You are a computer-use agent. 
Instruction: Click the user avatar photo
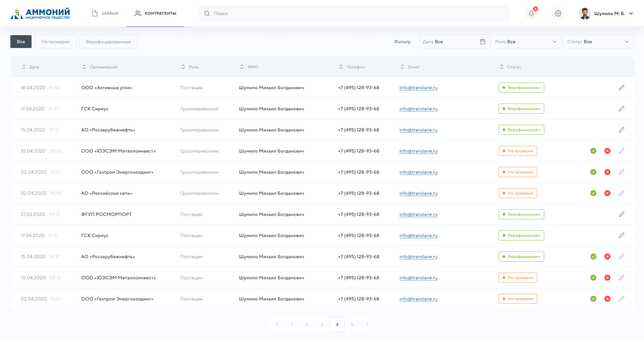coord(585,13)
